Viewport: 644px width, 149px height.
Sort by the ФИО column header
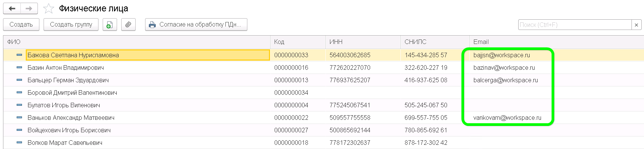137,42
